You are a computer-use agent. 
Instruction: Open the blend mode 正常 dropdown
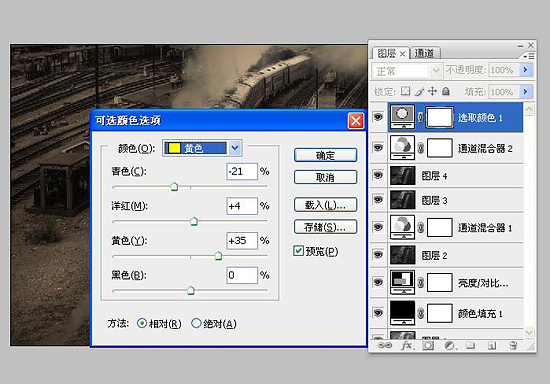[407, 71]
